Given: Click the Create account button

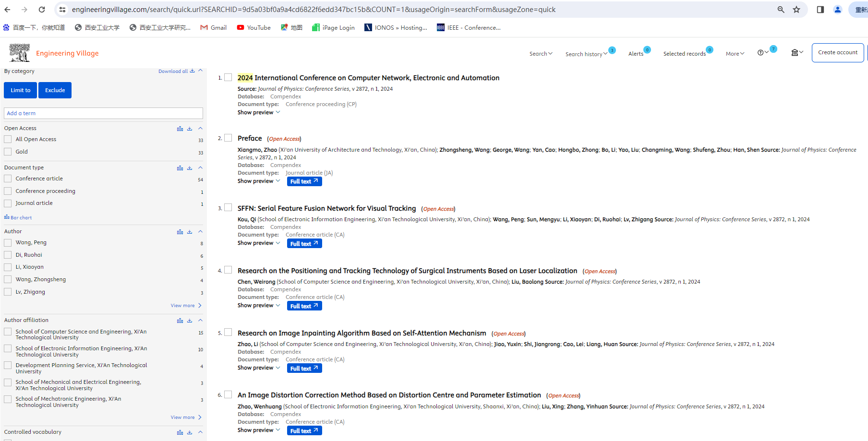Looking at the screenshot, I should 837,53.
